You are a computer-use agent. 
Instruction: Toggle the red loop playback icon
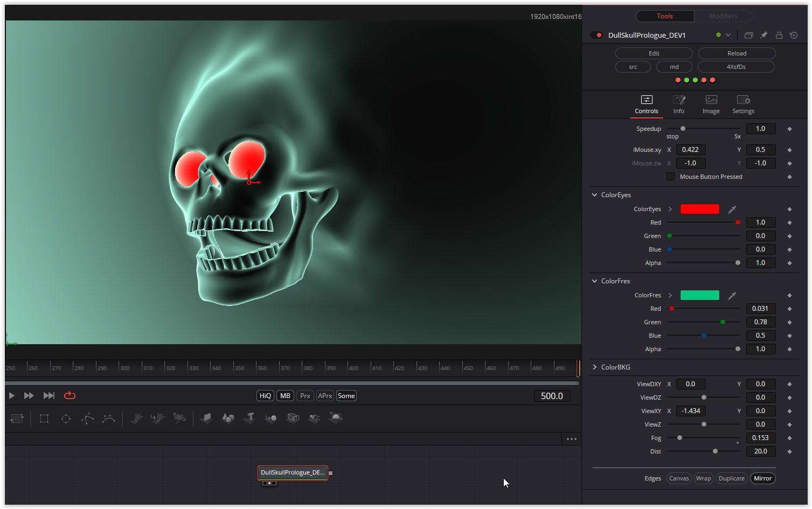70,396
